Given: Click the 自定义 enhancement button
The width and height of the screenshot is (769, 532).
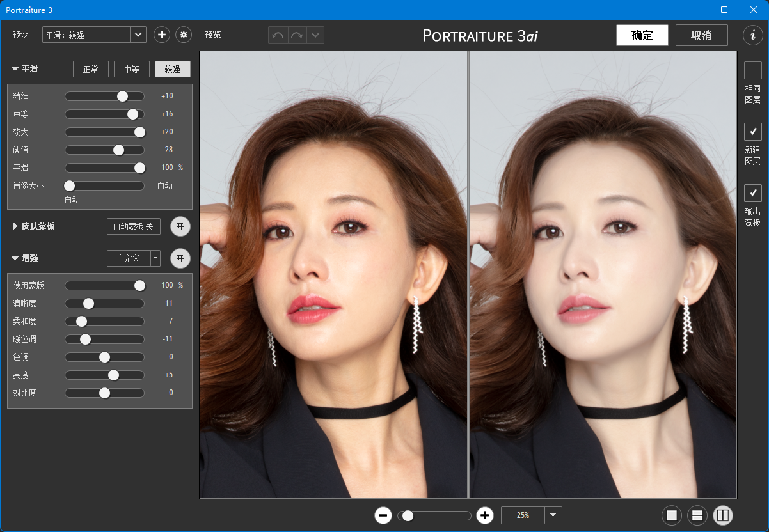Looking at the screenshot, I should 129,258.
